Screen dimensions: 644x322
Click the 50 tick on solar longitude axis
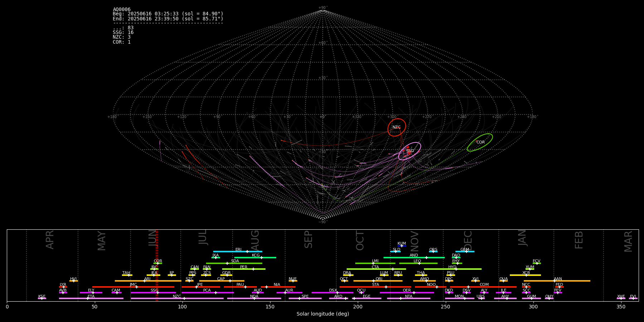(94, 307)
